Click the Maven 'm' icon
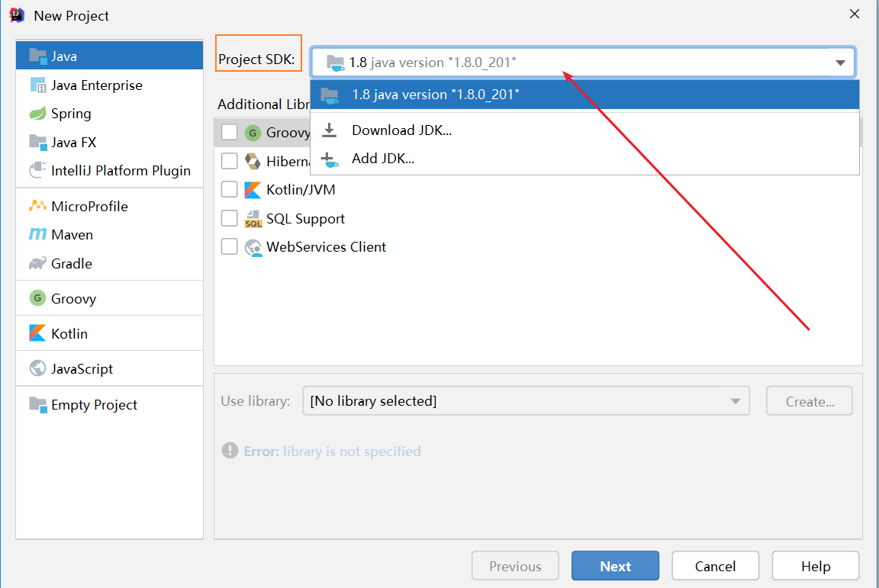 (37, 234)
